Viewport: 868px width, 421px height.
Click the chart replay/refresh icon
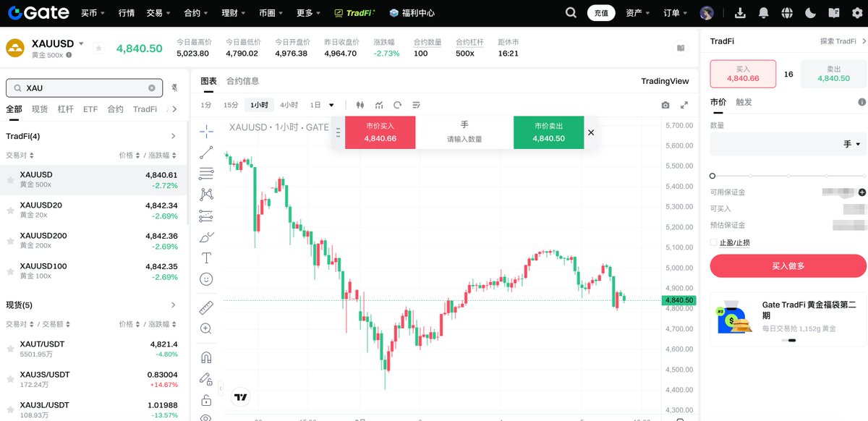pyautogui.click(x=397, y=105)
